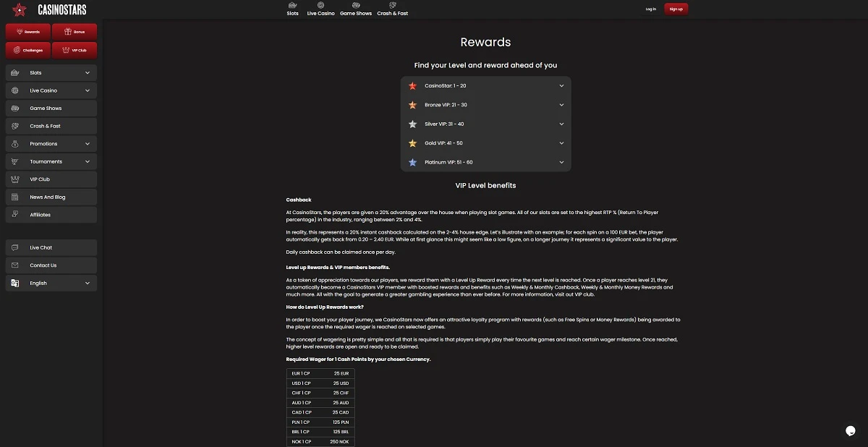The height and width of the screenshot is (447, 868).
Task: Click the Crash & Fast sidebar icon
Action: point(15,126)
